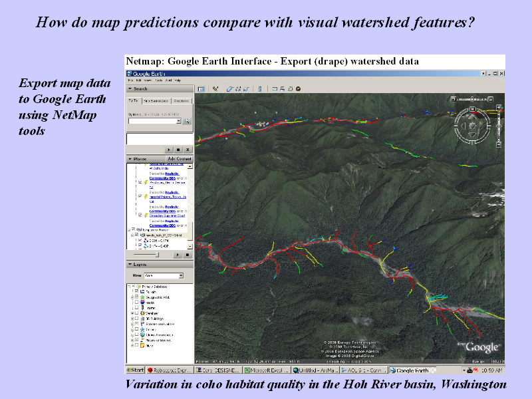Expand the 3D Buildings tree node
The width and height of the screenshot is (532, 399).
click(x=132, y=319)
